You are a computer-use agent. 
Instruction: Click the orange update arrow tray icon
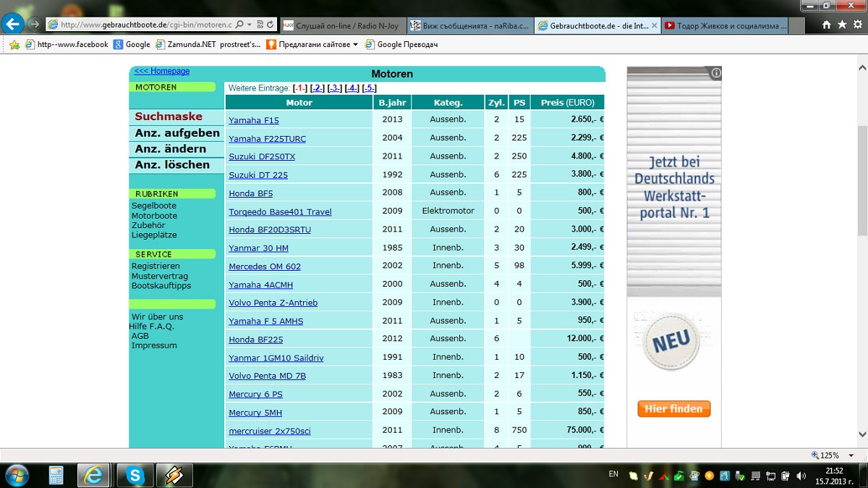pos(710,476)
